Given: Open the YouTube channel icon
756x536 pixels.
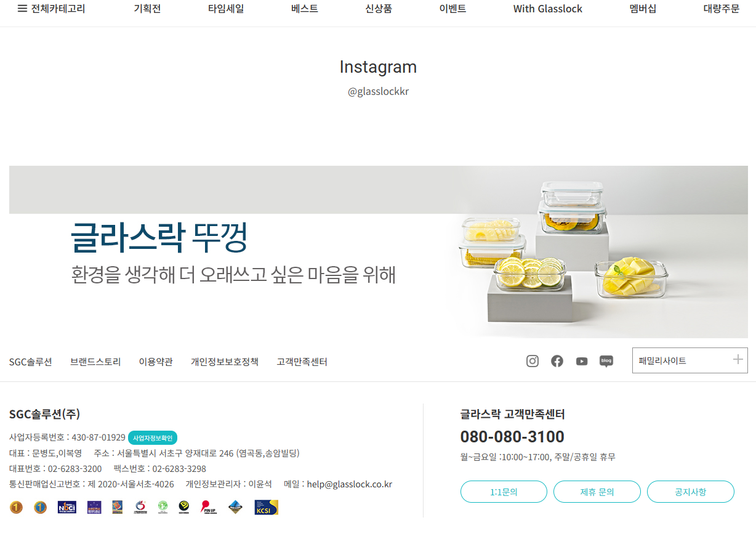Looking at the screenshot, I should click(582, 361).
